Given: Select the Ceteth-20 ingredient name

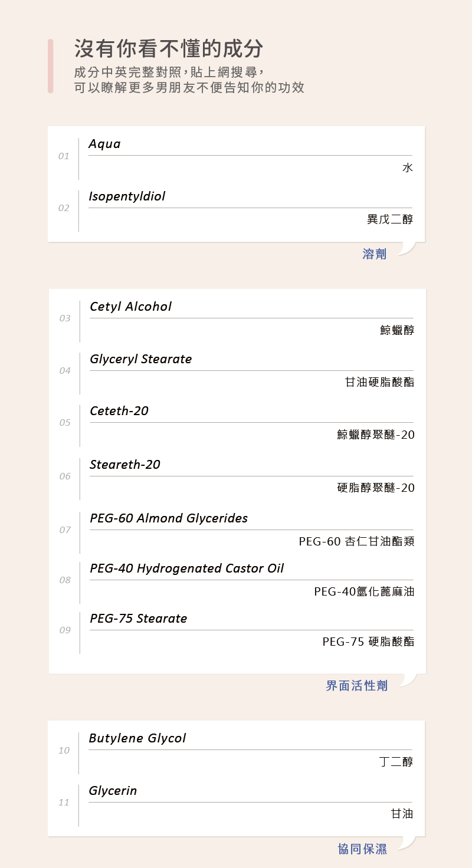Looking at the screenshot, I should point(119,411).
